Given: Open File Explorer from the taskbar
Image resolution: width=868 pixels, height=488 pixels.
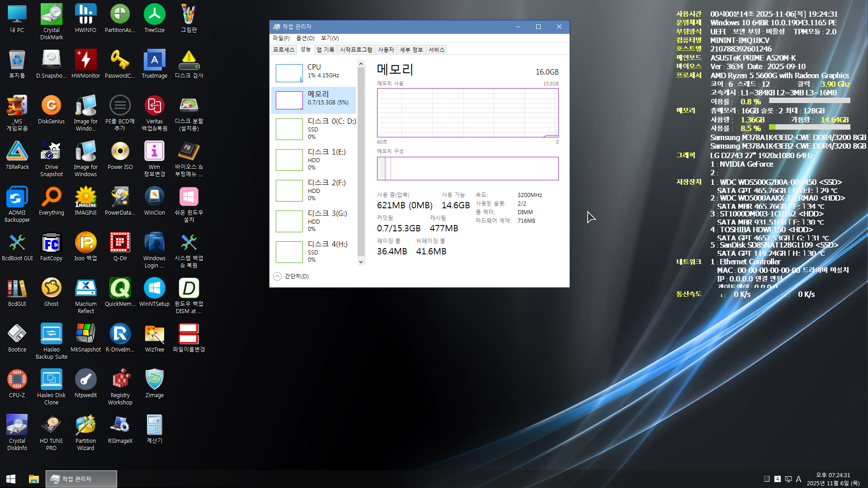Looking at the screenshot, I should click(33, 479).
